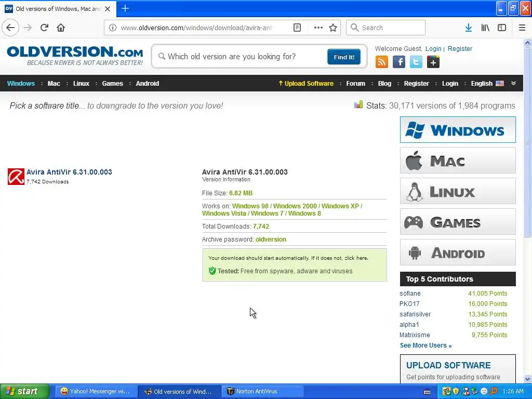
Task: Click the Old versions taskbar button
Action: click(x=179, y=391)
